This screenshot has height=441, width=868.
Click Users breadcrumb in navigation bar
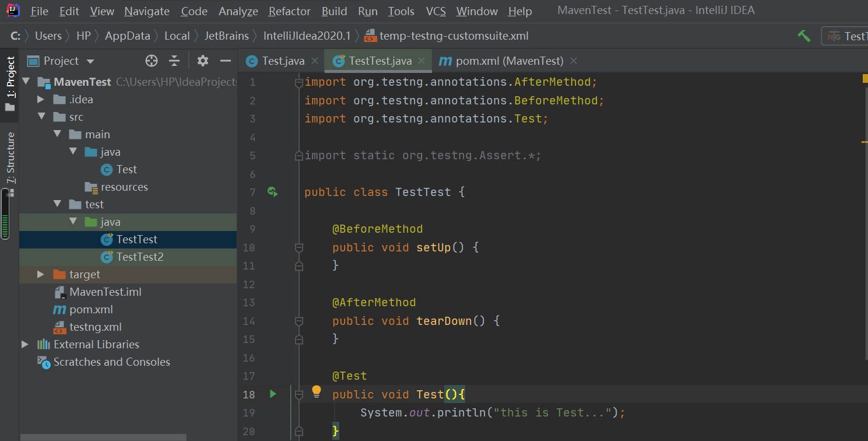pos(48,36)
